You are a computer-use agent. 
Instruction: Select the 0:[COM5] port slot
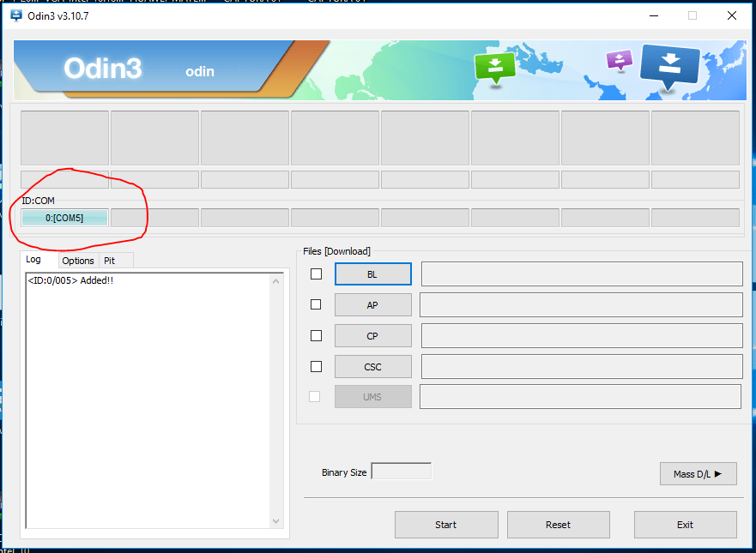pyautogui.click(x=64, y=218)
